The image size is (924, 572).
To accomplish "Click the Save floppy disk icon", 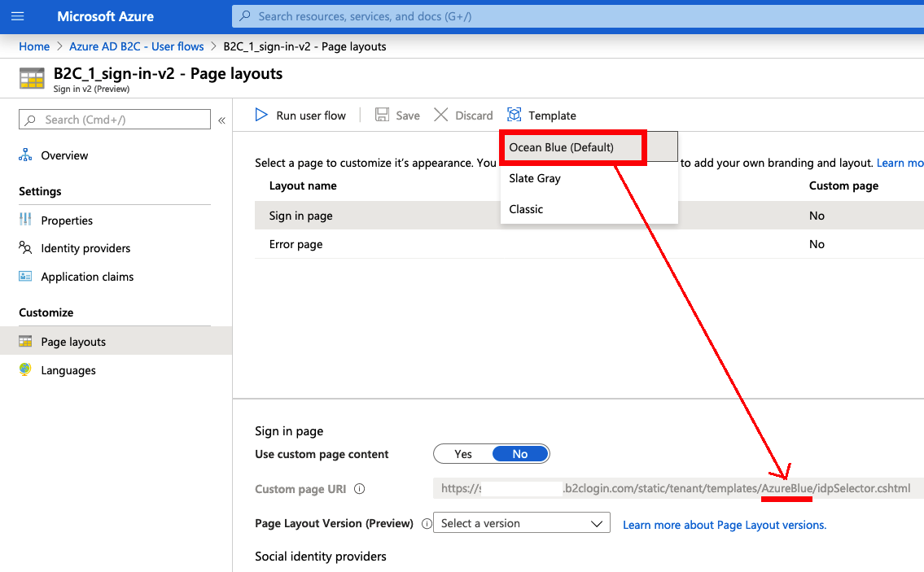I will coord(382,115).
